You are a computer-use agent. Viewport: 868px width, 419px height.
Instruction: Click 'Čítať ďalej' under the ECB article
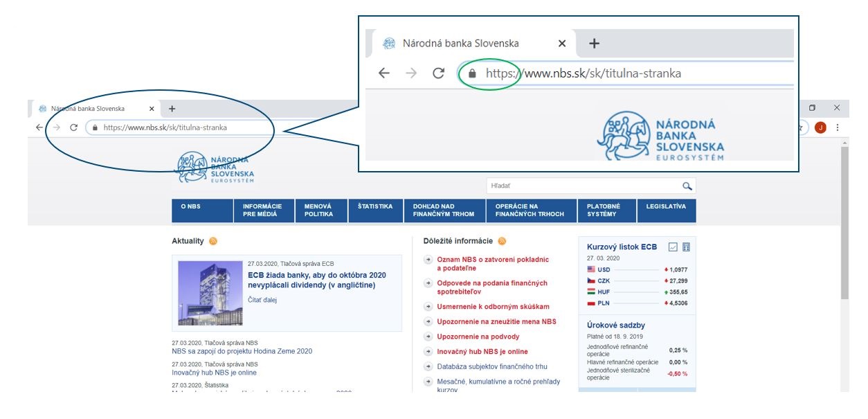[x=262, y=300]
